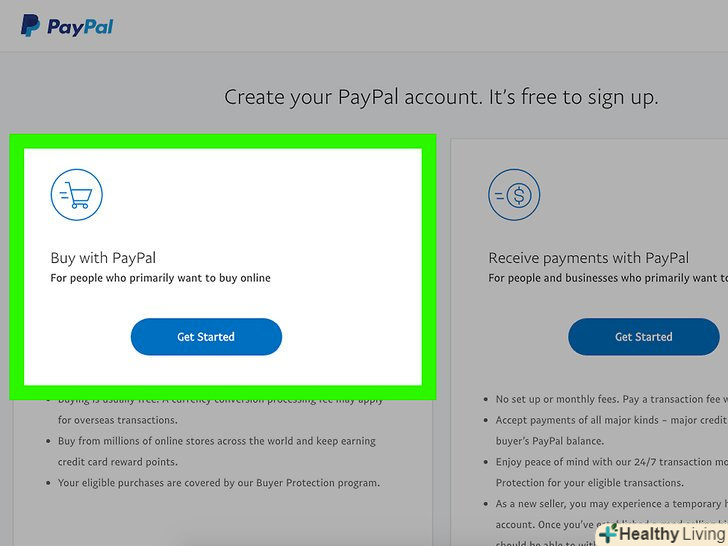Click the dollar coin circle icon

pos(514,195)
